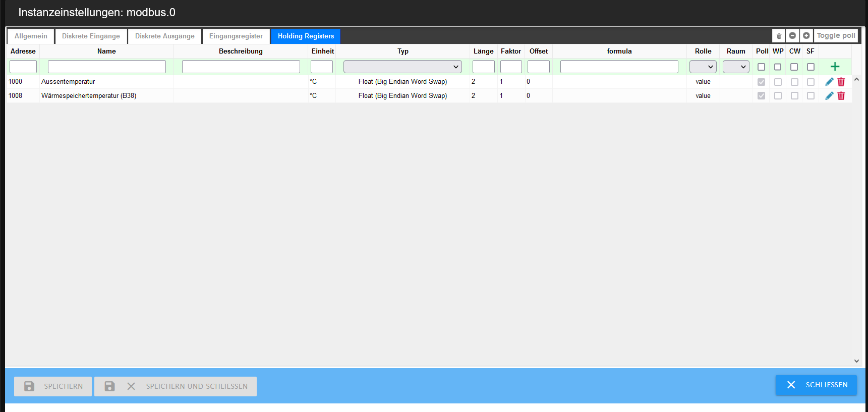Focus the Einheit filter input field
The height and width of the screenshot is (412, 868).
(x=322, y=67)
